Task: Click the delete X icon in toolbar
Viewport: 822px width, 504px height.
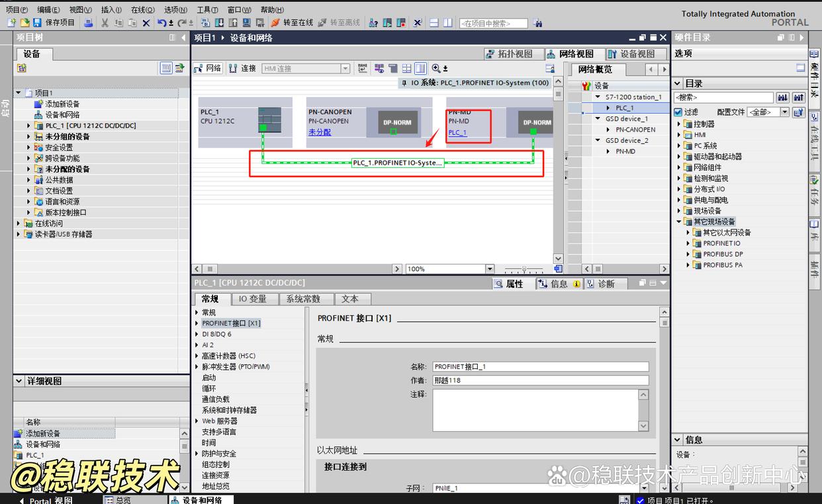Action: pos(146,22)
